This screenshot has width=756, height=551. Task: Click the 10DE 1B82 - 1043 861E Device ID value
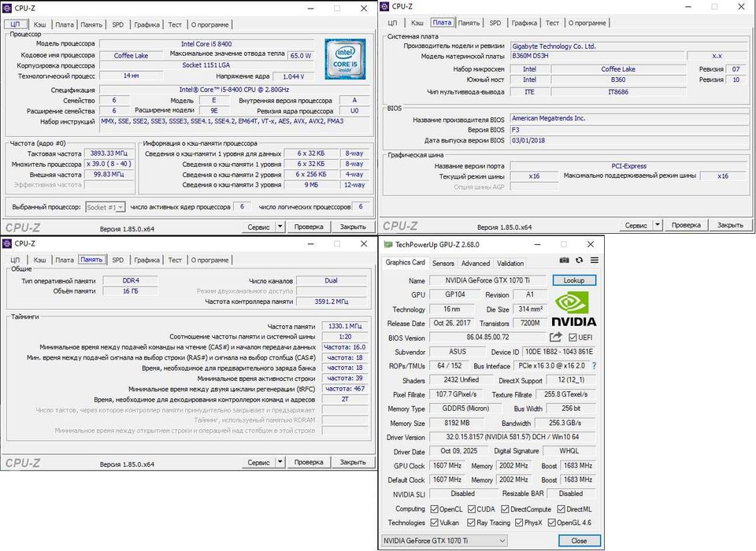pyautogui.click(x=559, y=351)
